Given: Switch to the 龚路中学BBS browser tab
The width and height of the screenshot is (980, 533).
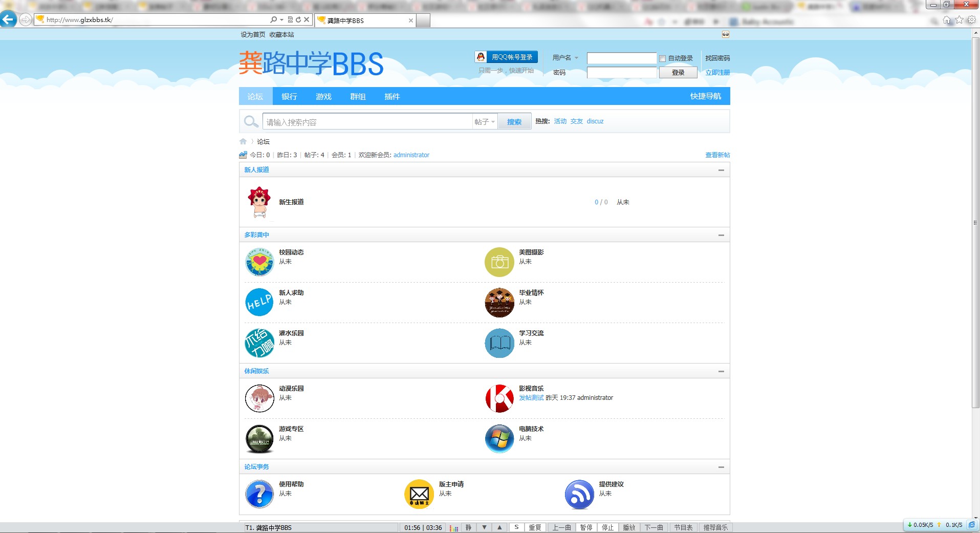Looking at the screenshot, I should pyautogui.click(x=364, y=20).
